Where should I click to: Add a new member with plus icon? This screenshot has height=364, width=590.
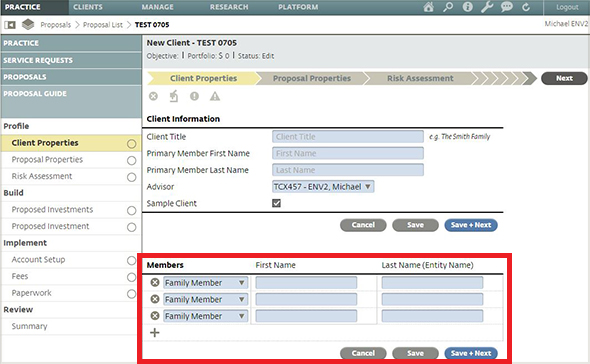point(155,332)
